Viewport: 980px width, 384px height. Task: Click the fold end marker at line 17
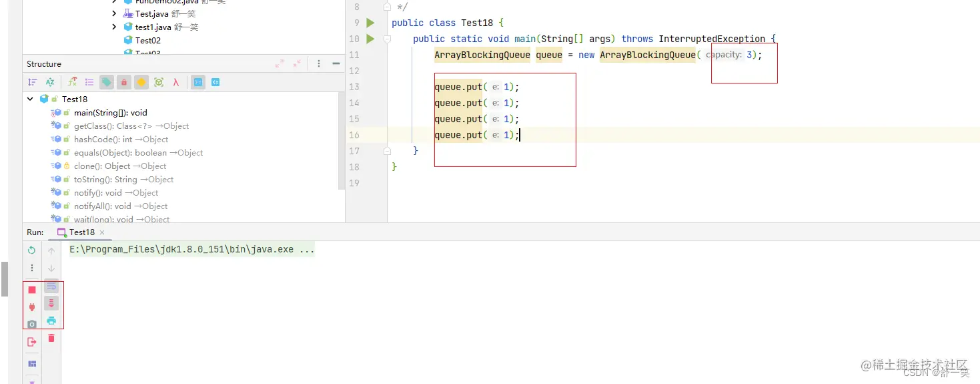coord(388,151)
